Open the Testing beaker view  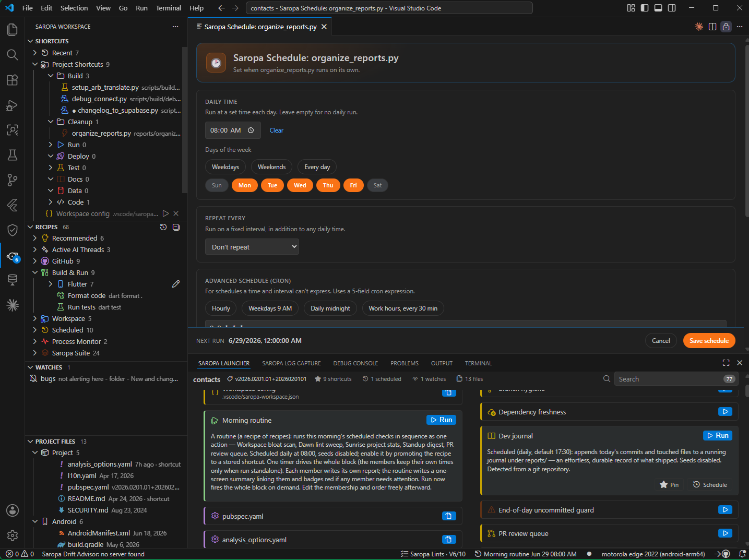(13, 155)
